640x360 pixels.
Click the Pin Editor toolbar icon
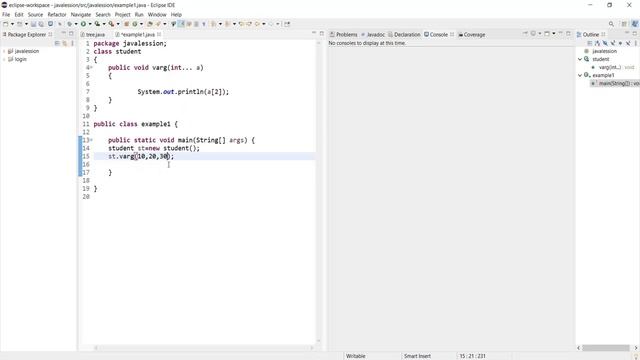tap(287, 24)
